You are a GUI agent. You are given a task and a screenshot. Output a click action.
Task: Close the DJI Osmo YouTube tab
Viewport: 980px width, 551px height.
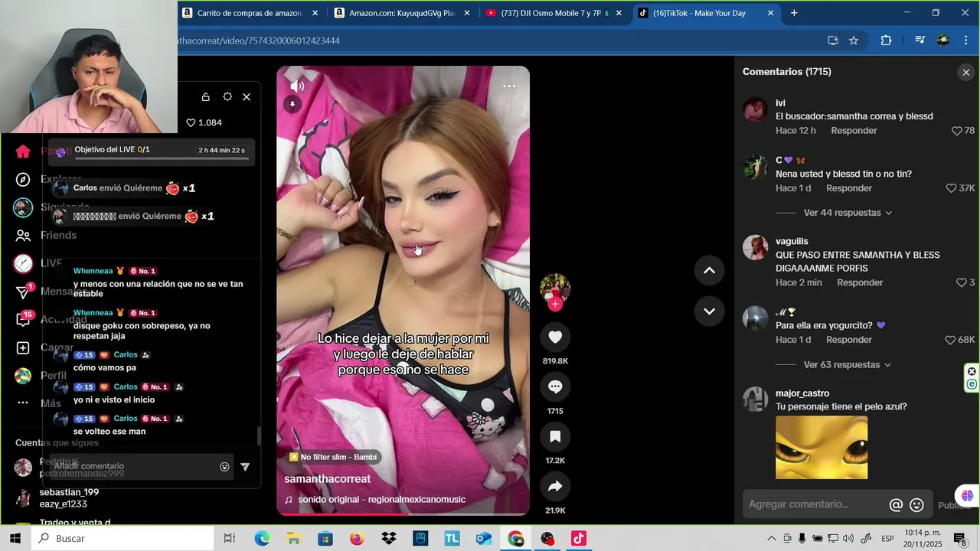[x=619, y=13]
